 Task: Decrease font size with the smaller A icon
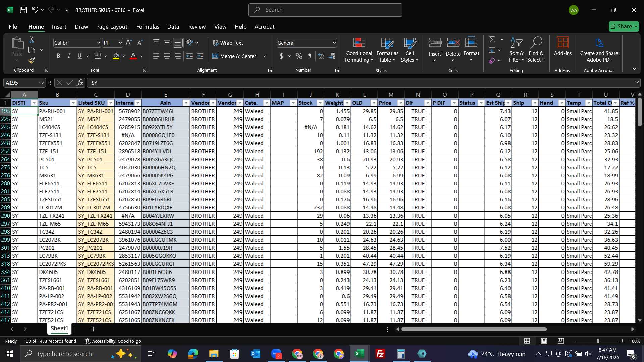pos(140,43)
